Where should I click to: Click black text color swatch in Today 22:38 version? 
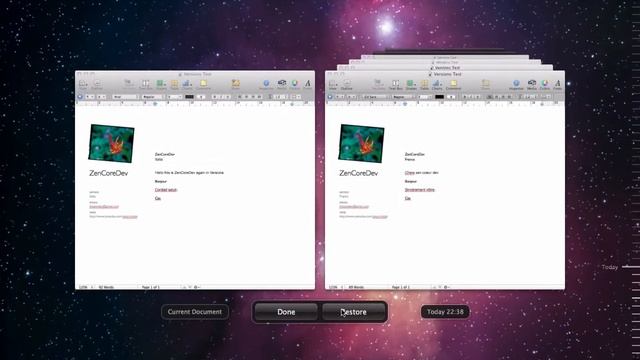tap(439, 97)
